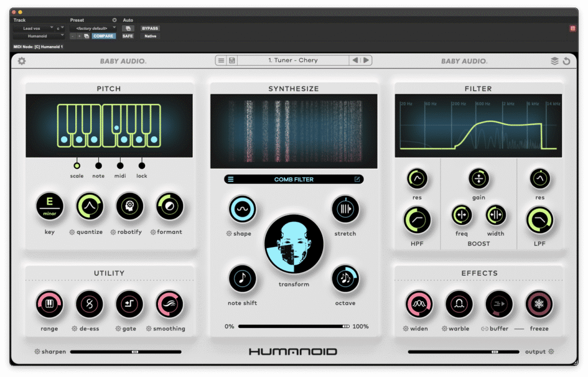Toggle the SAFE automation button
Image resolution: width=588 pixels, height=377 pixels.
(x=127, y=36)
